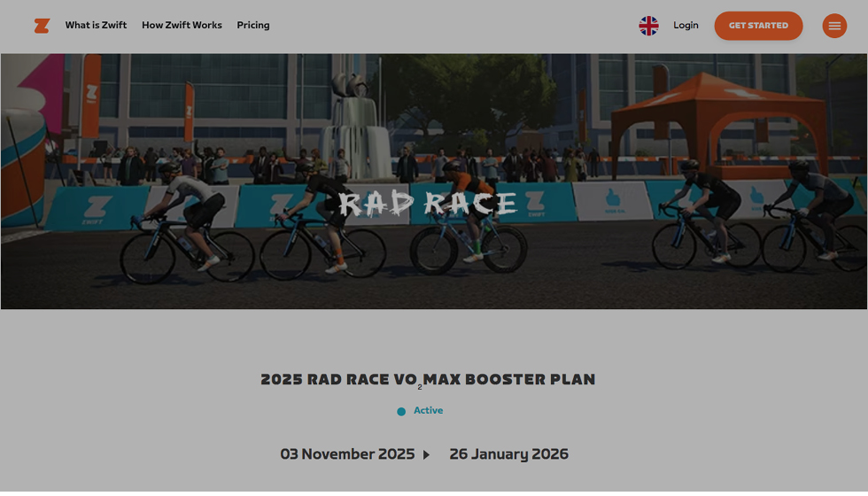The image size is (868, 496).
Task: Open the hamburger menu icon
Action: pos(834,26)
